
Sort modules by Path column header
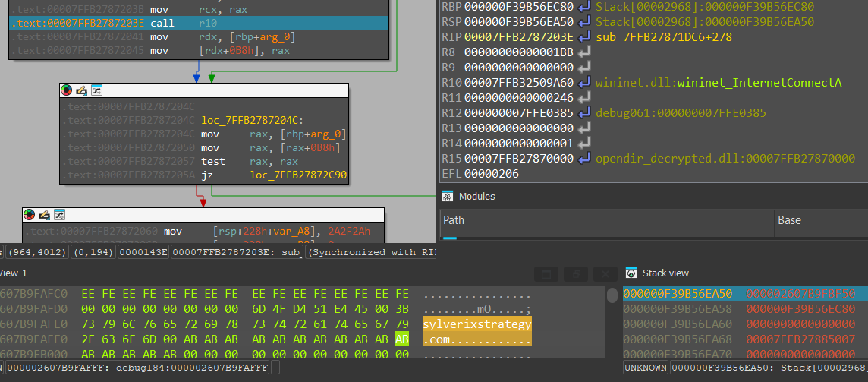607,221
